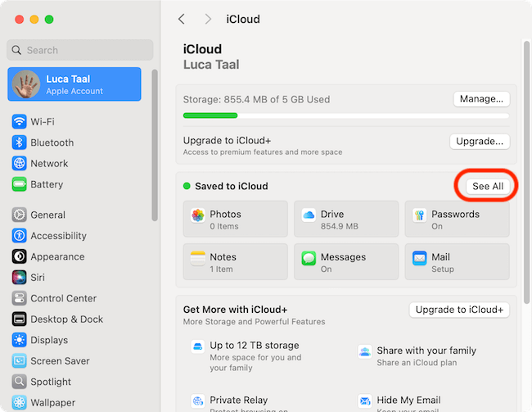
Task: Open the Passwords On tile text
Action: (x=455, y=220)
